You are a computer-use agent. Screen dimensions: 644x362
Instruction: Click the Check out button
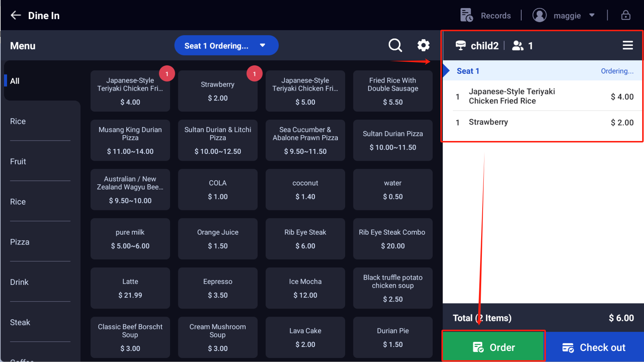[x=594, y=347]
